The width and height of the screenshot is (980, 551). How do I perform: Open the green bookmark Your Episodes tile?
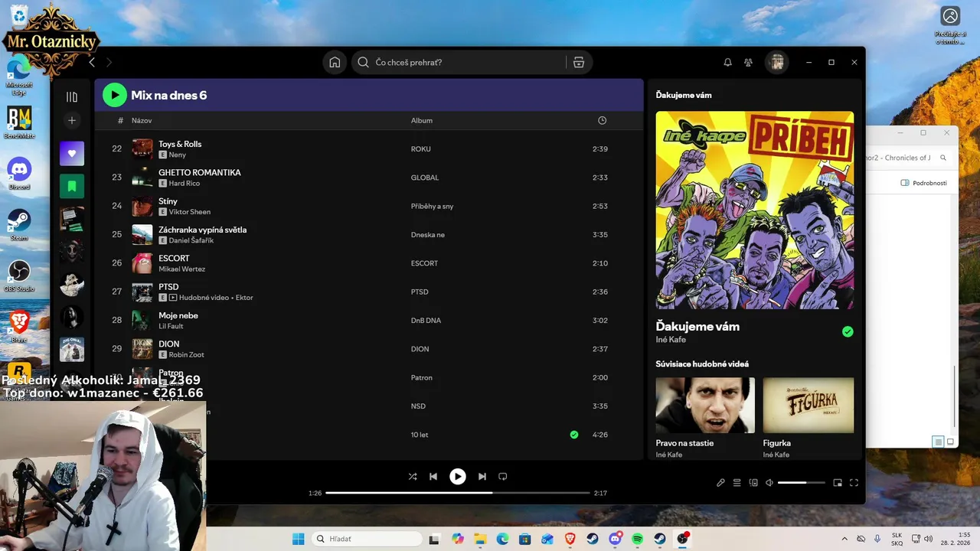point(72,186)
